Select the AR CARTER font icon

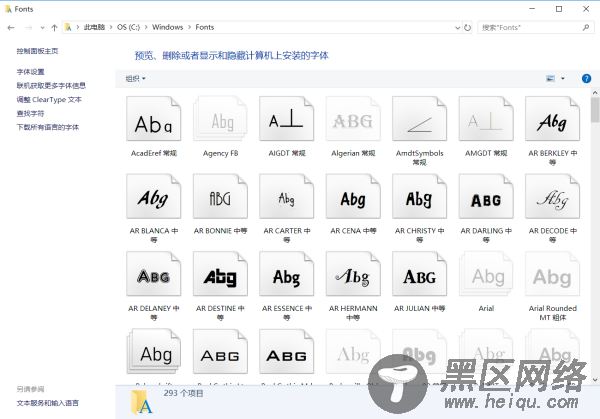pyautogui.click(x=287, y=196)
